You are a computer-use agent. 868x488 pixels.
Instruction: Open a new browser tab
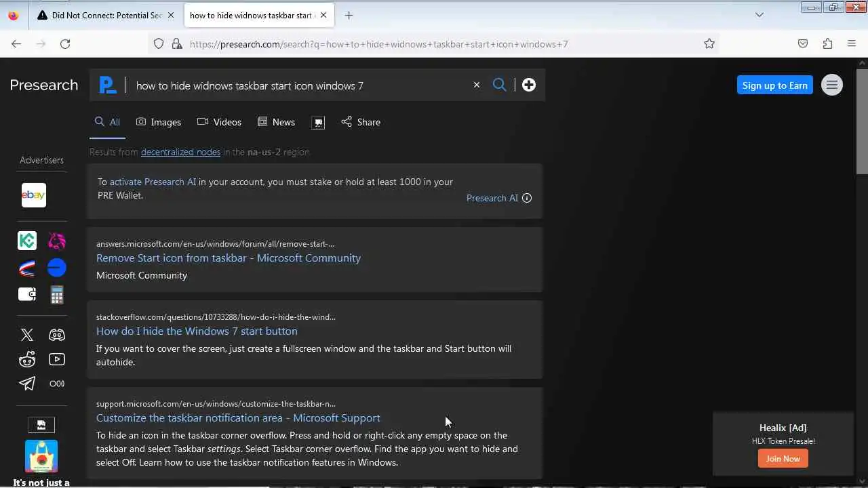tap(349, 15)
